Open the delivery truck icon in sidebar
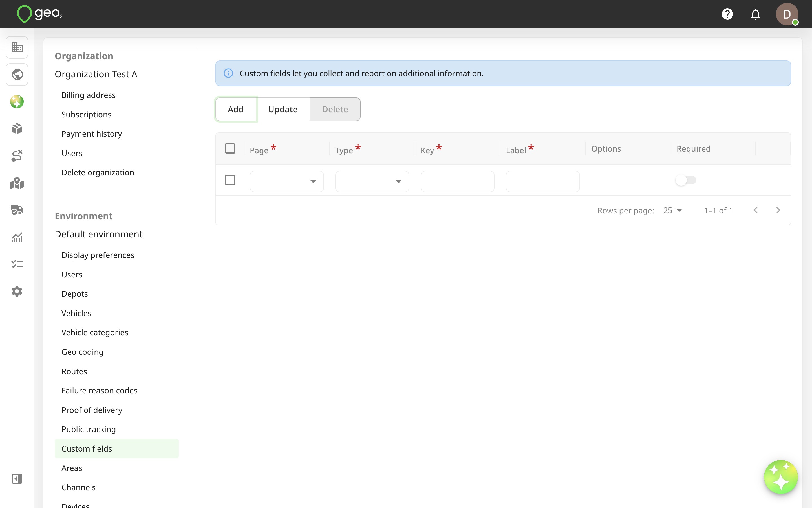The image size is (812, 508). click(17, 210)
